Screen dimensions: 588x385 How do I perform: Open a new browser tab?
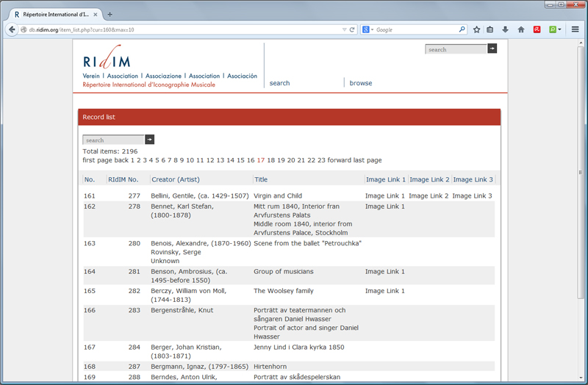tap(110, 14)
